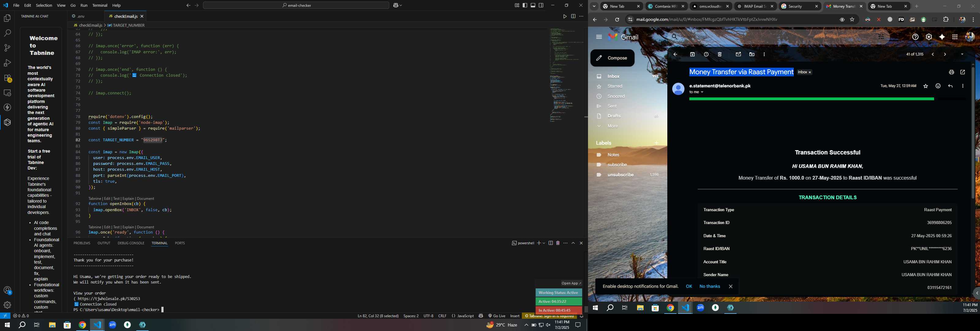
Task: Maximize the VS Code terminal panel
Action: tap(573, 243)
